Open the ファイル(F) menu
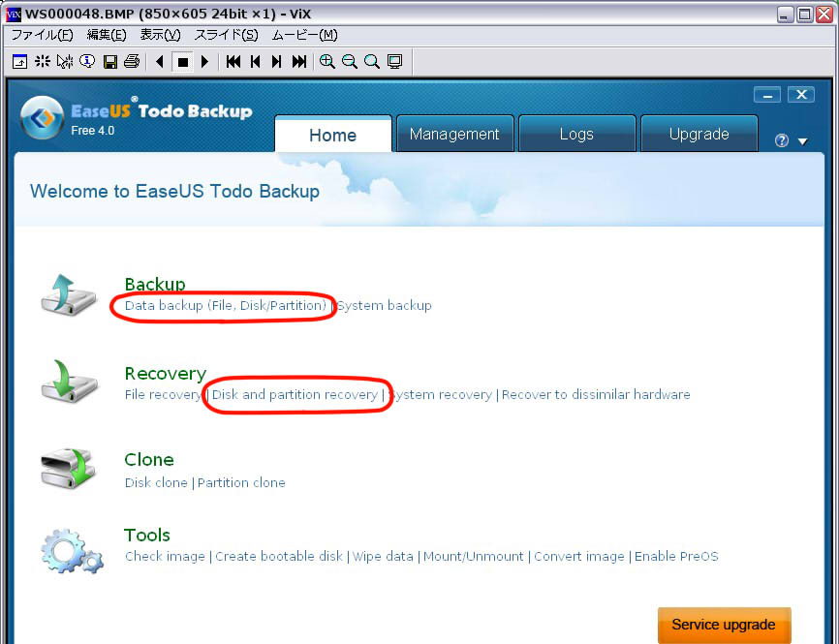This screenshot has height=644, width=839. click(x=42, y=35)
